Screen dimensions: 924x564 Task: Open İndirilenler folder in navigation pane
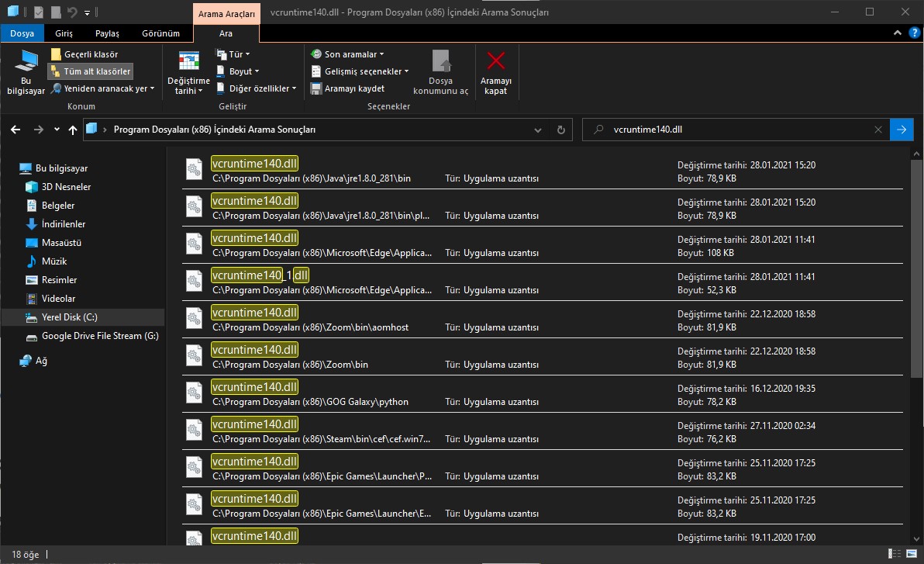tap(64, 224)
